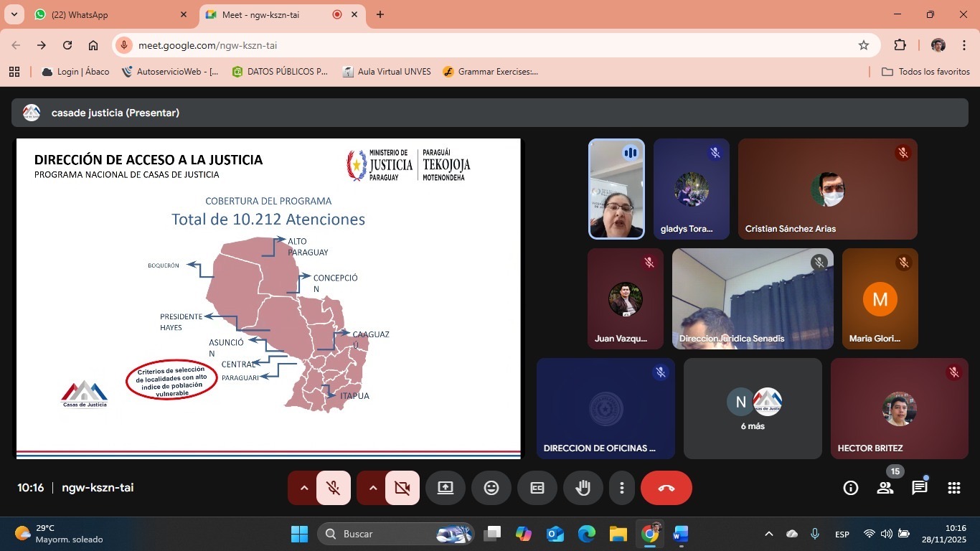
Task: Toggle the camera on or off
Action: pos(402,488)
